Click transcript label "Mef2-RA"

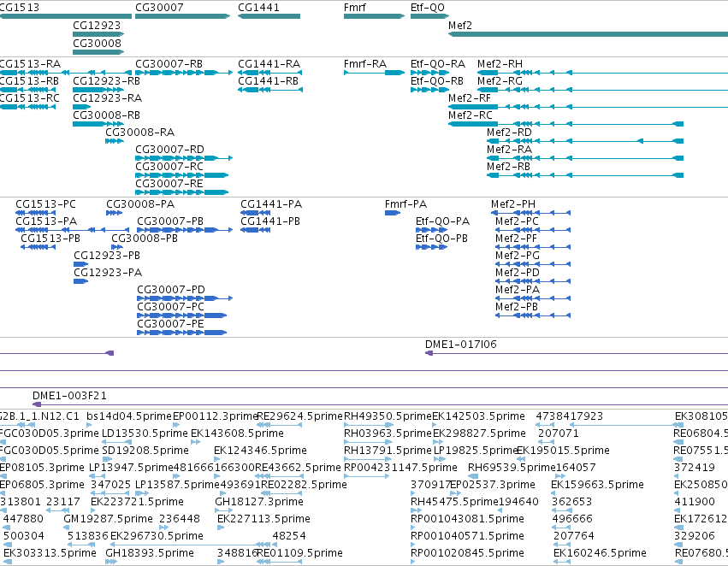509,150
